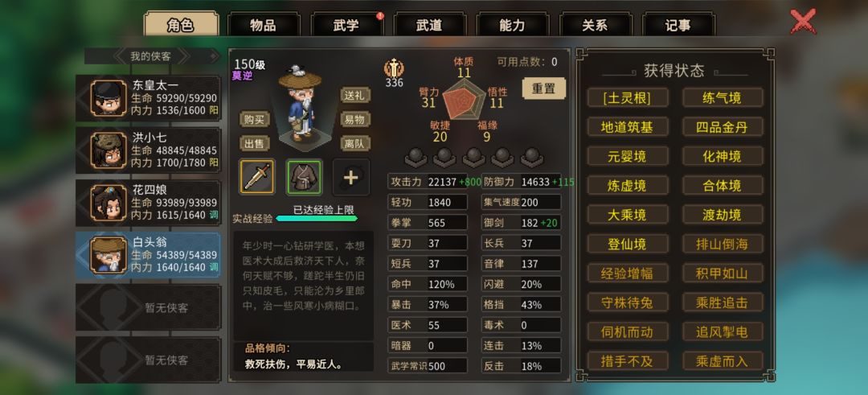Click the first empty orb socket
Screen dimensions: 868x395
[416, 158]
